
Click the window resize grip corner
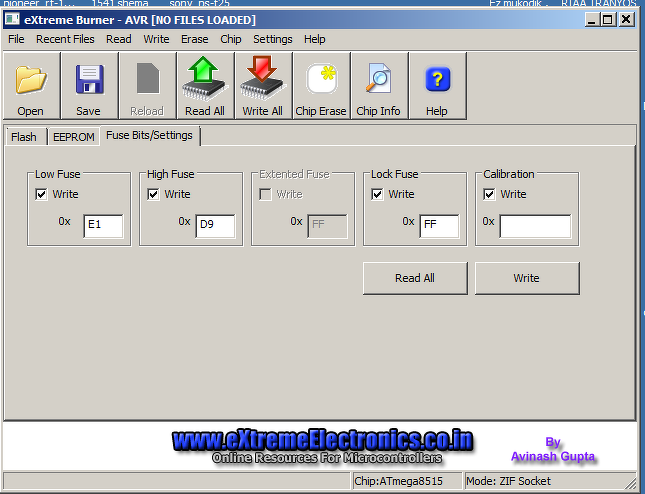pyautogui.click(x=631, y=483)
